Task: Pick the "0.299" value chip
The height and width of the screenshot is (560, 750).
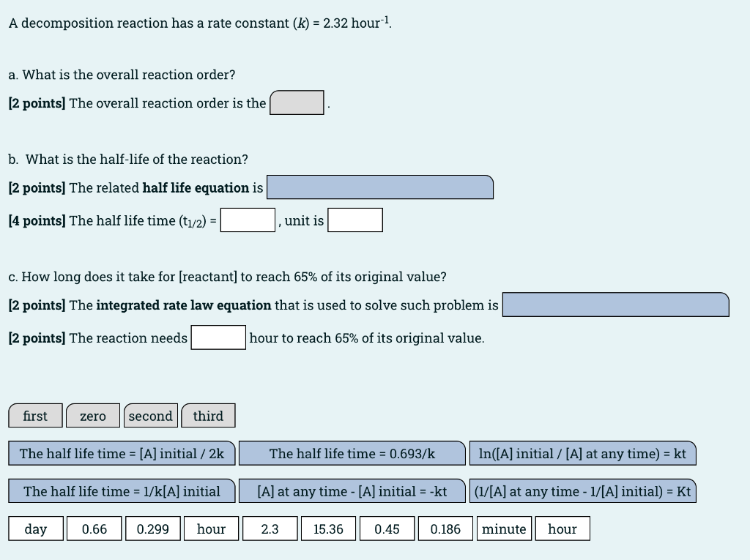Action: [x=152, y=529]
